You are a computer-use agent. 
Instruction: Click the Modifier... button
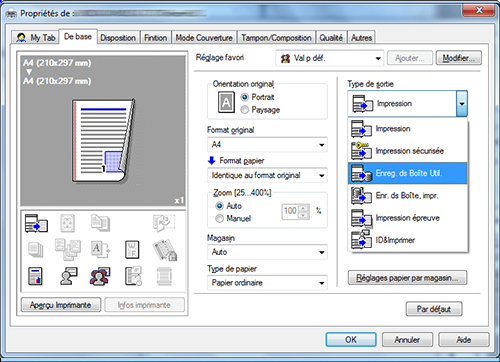[x=459, y=58]
